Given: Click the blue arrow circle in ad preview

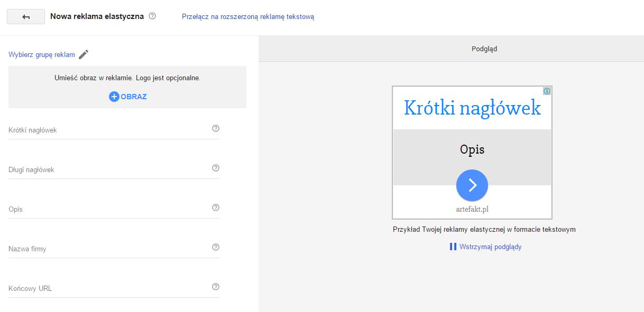Looking at the screenshot, I should 472,185.
